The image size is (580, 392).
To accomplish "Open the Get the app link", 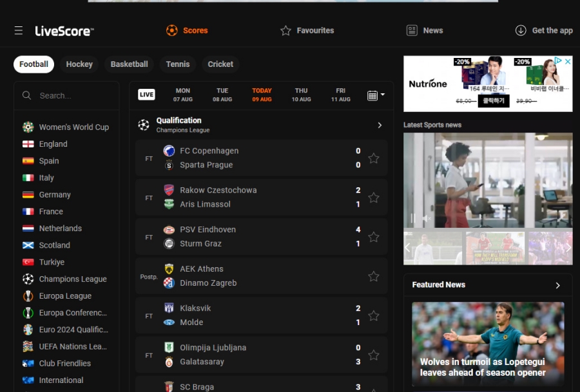I will coord(544,30).
